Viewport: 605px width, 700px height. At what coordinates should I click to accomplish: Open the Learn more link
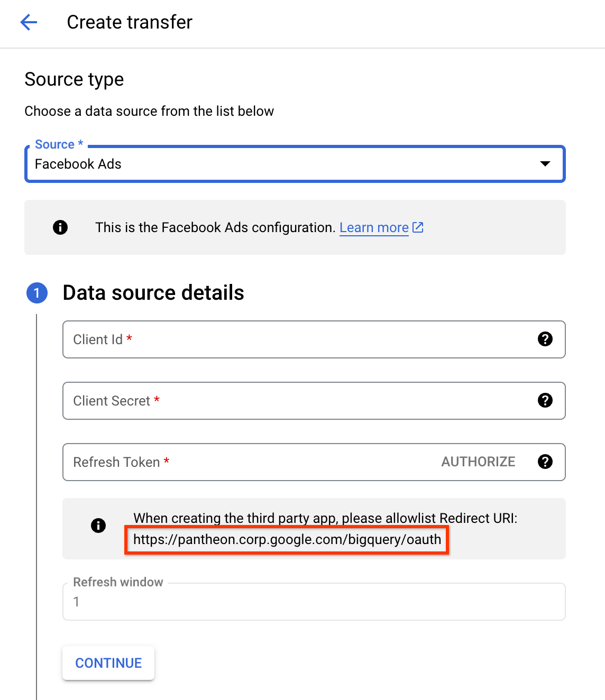coord(373,227)
